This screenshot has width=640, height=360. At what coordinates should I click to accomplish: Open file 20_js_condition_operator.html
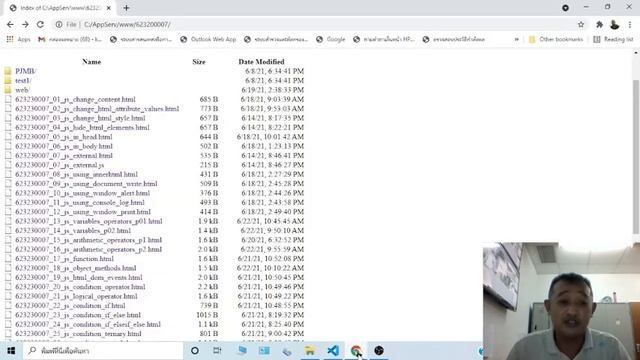tap(80, 287)
